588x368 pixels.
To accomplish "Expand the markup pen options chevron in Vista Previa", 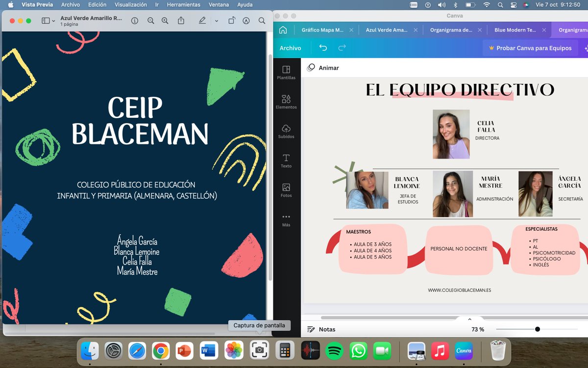I will pyautogui.click(x=216, y=21).
